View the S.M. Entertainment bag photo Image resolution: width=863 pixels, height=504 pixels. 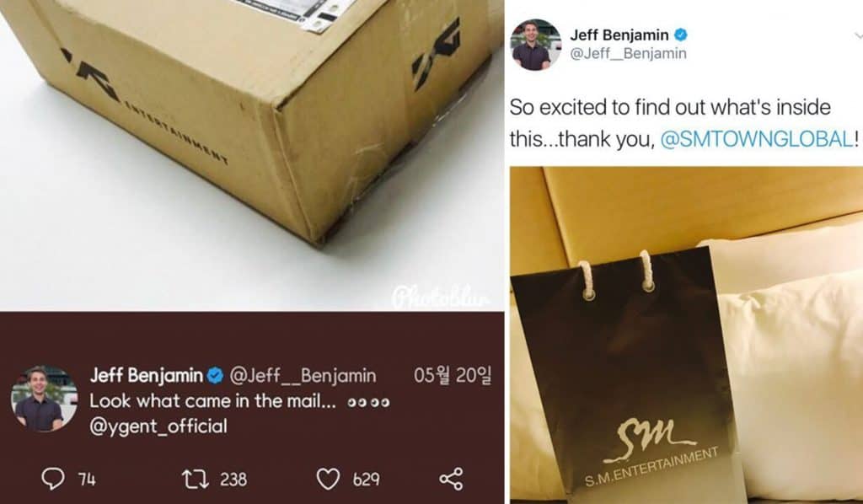(x=686, y=335)
